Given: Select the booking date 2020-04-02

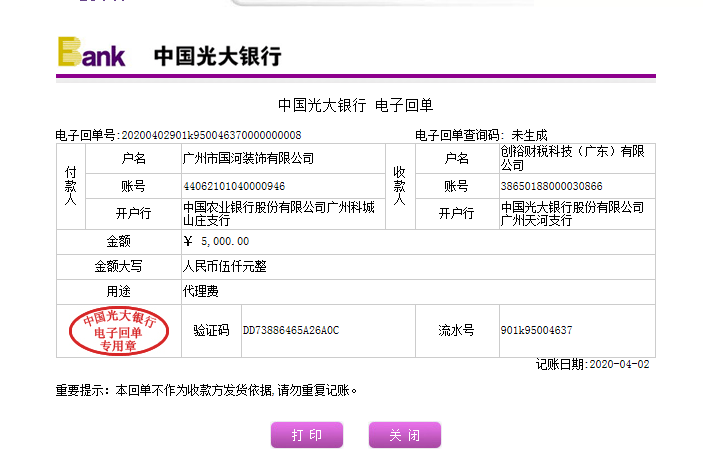Looking at the screenshot, I should point(619,364).
